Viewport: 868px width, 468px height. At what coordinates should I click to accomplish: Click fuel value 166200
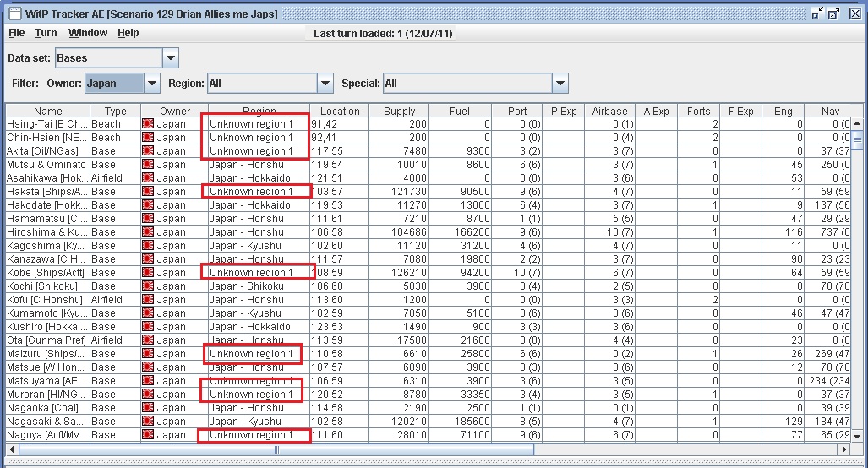(460, 232)
